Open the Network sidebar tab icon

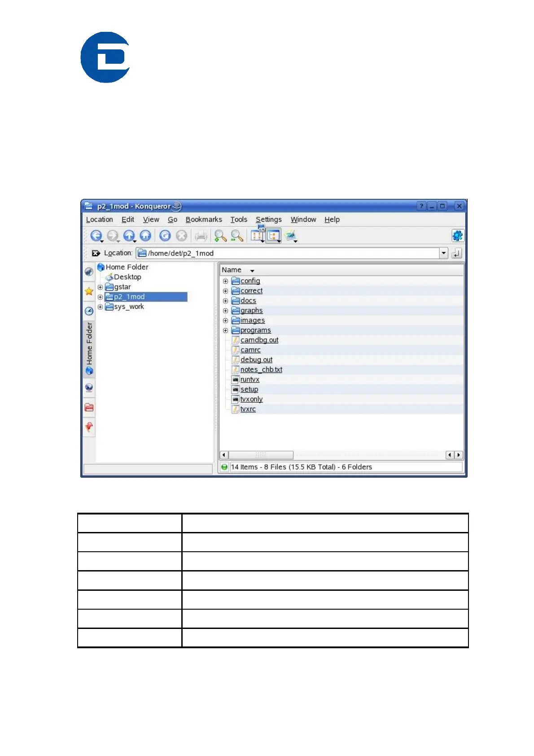(x=89, y=387)
